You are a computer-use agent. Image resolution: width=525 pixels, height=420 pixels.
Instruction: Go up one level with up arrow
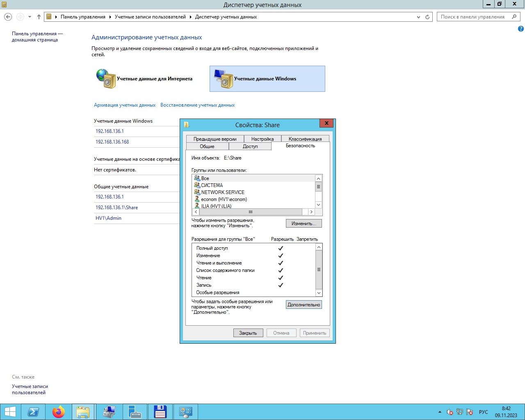coord(39,17)
